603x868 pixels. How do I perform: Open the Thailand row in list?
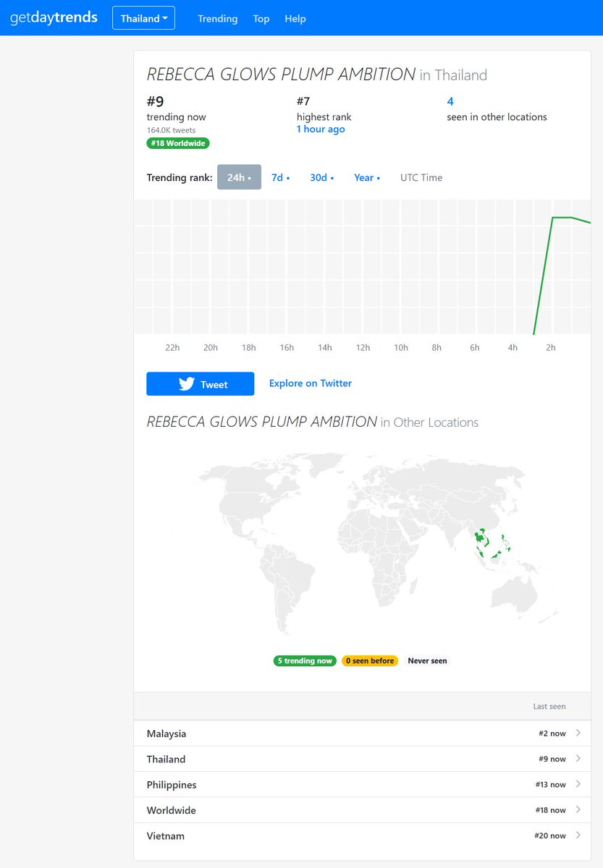pos(363,759)
